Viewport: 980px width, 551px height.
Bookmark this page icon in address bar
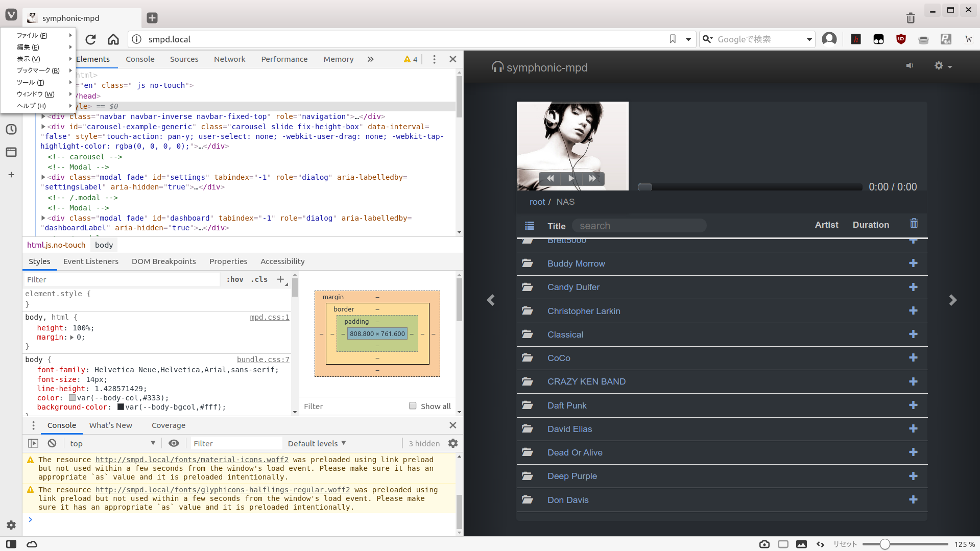673,39
